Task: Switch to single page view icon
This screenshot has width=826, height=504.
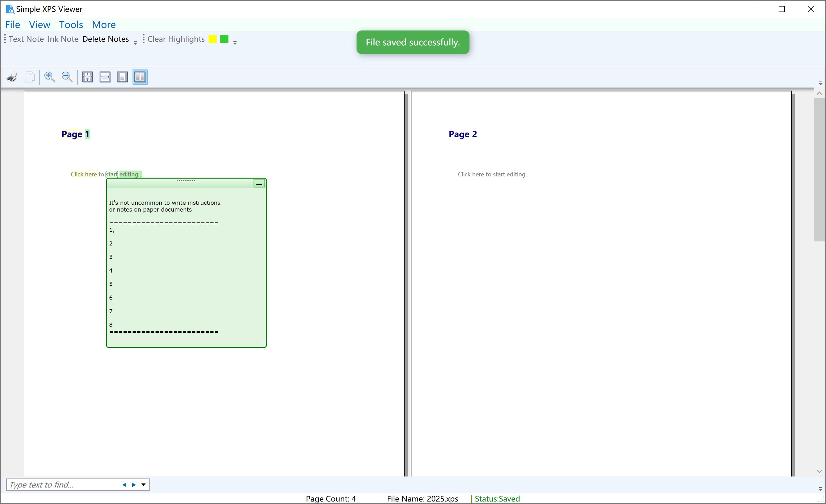Action: [x=122, y=77]
